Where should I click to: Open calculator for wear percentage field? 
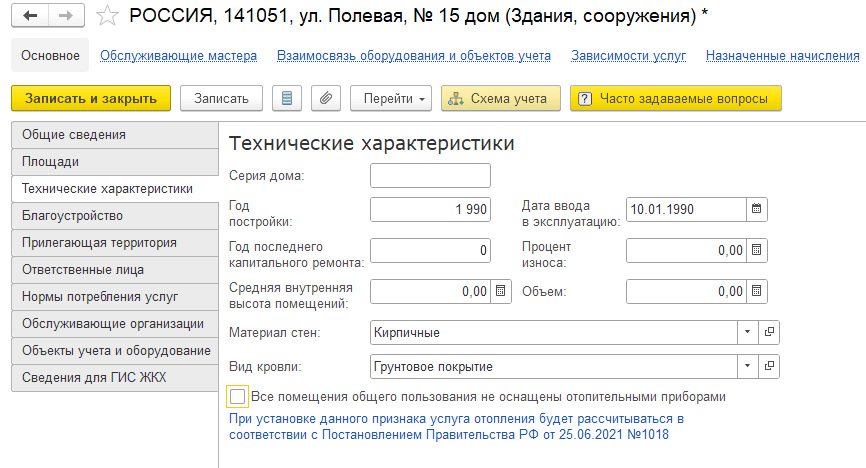coord(757,250)
